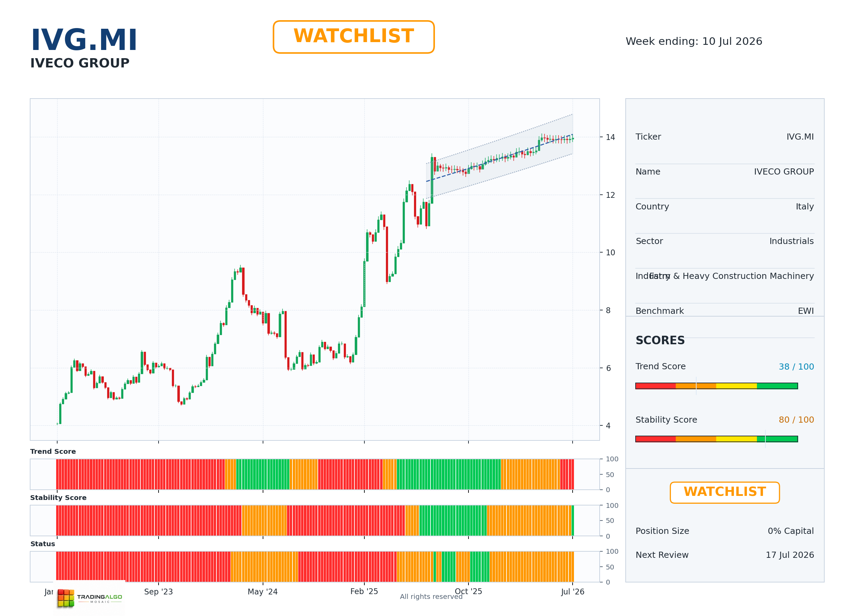
Task: Click the Country value Italy
Action: tap(804, 207)
